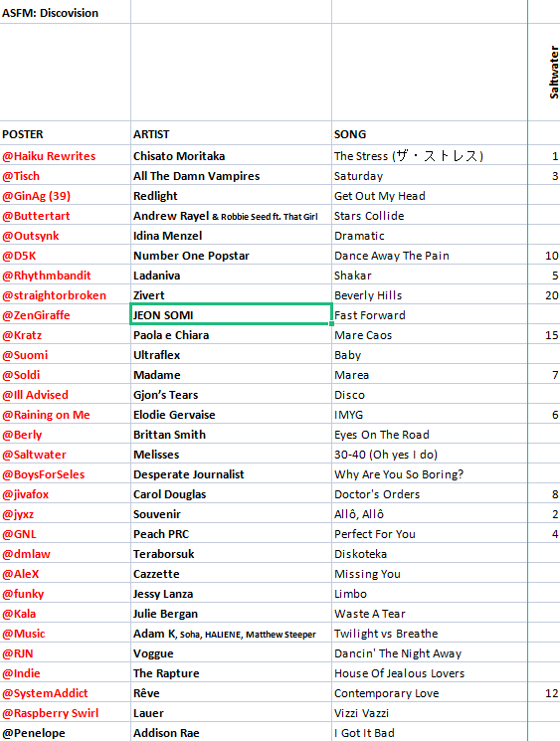Select the Desperate Journalist artist cell

coord(231,474)
